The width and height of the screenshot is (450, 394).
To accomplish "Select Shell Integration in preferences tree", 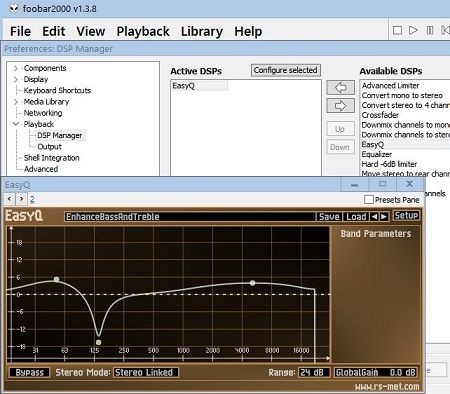I will coord(51,158).
